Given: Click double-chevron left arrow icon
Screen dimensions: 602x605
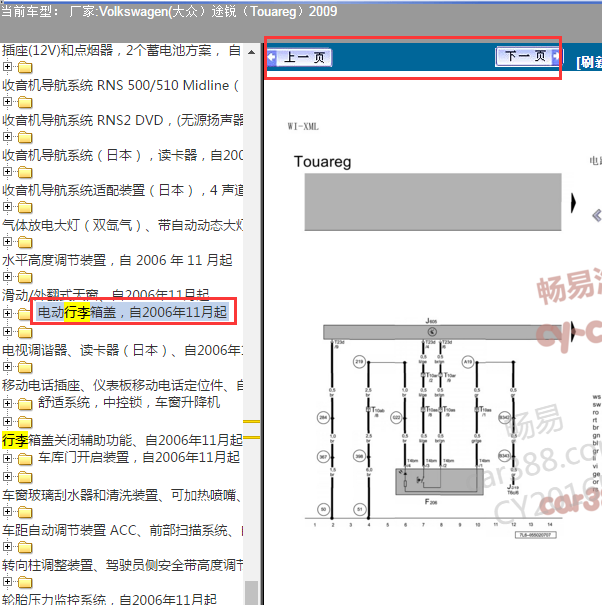Looking at the screenshot, I should tap(597, 215).
